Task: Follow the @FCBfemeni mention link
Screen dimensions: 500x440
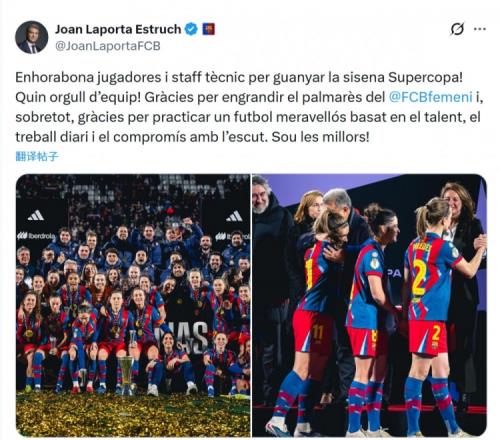Action: pyautogui.click(x=430, y=97)
